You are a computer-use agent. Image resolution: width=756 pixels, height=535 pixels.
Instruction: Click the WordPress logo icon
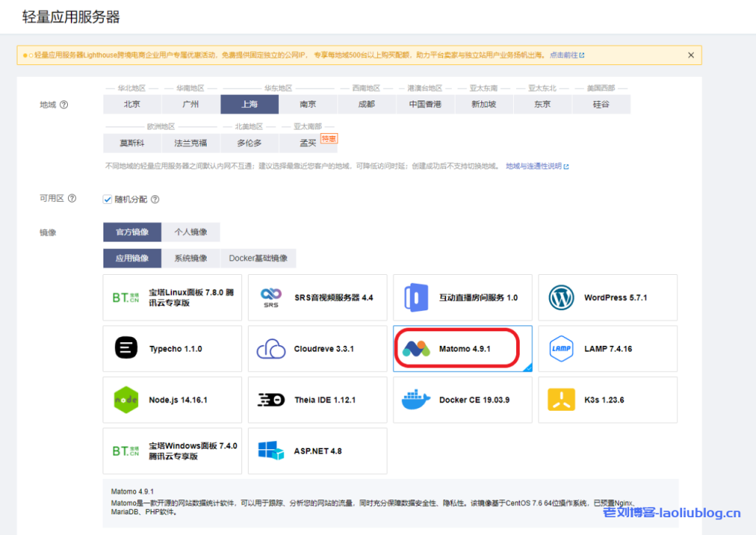point(561,298)
